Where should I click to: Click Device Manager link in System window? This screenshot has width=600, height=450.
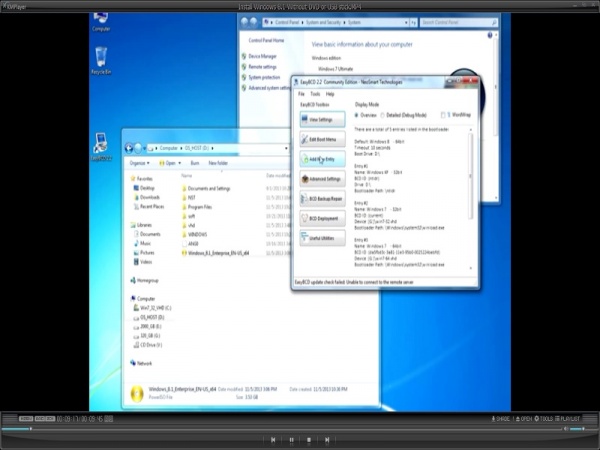pyautogui.click(x=262, y=56)
